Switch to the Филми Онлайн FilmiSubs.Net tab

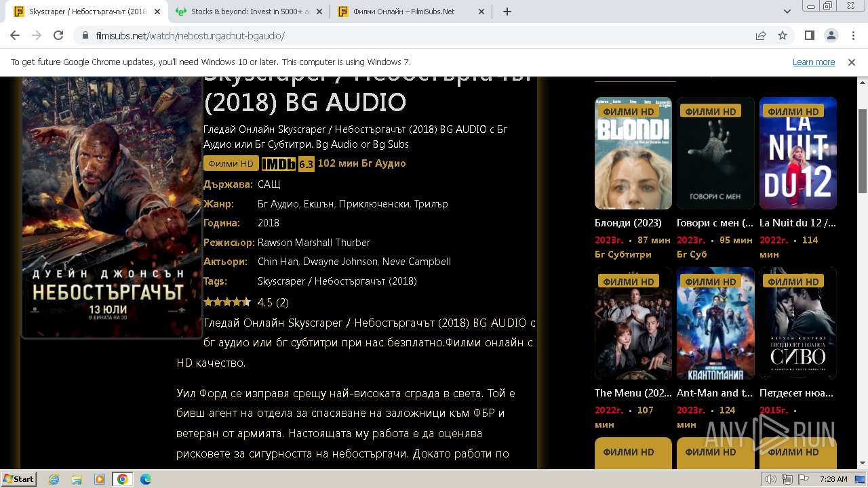tap(412, 12)
